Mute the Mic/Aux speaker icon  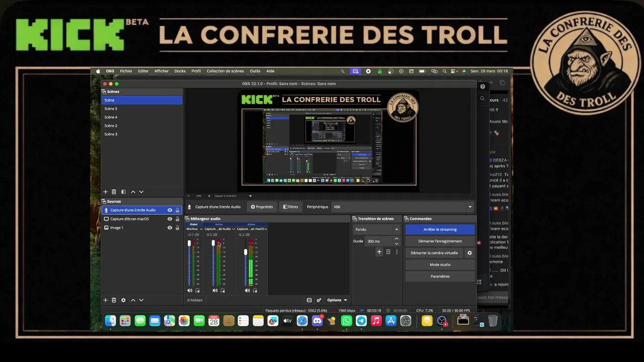(190, 291)
